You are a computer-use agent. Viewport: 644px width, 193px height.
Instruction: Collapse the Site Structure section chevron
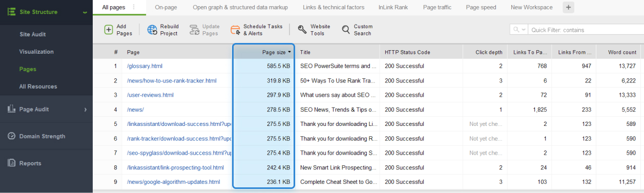coord(85,12)
